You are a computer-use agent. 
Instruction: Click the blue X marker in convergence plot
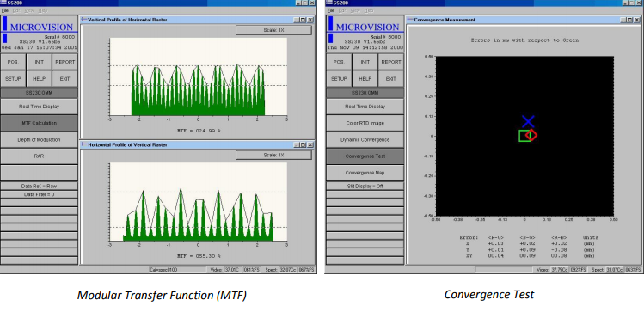point(528,121)
